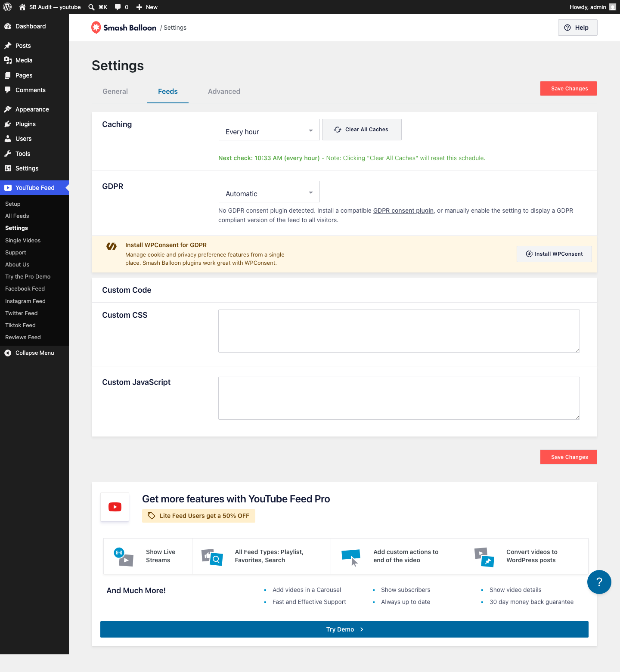Click the Collapse Menu arrow icon
This screenshot has height=672, width=620.
[x=8, y=353]
